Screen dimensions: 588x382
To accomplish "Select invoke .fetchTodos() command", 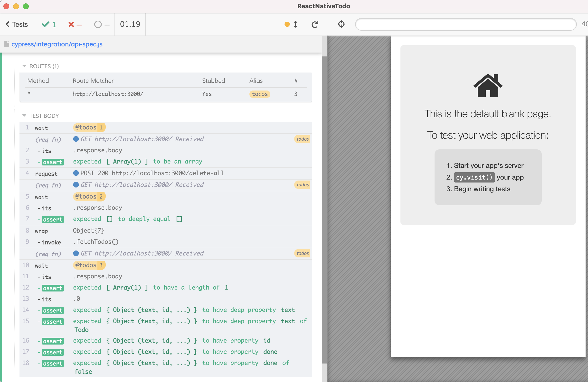I will (x=166, y=242).
